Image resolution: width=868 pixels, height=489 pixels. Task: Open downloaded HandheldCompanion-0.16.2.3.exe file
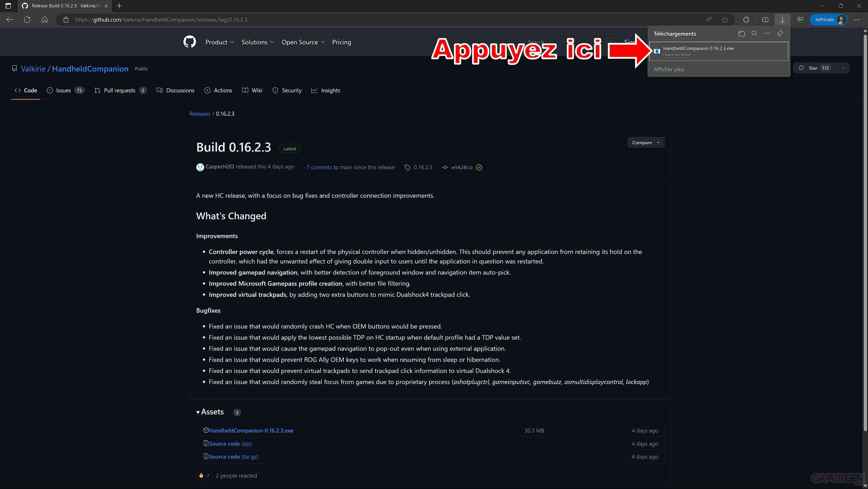click(x=677, y=54)
